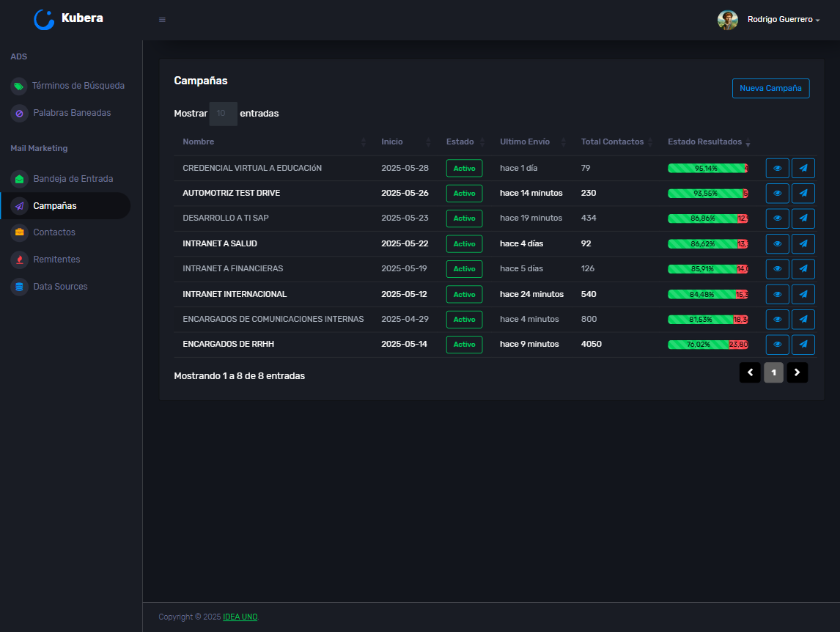Toggle the hamburger sidebar menu icon
840x632 pixels.
[x=162, y=20]
